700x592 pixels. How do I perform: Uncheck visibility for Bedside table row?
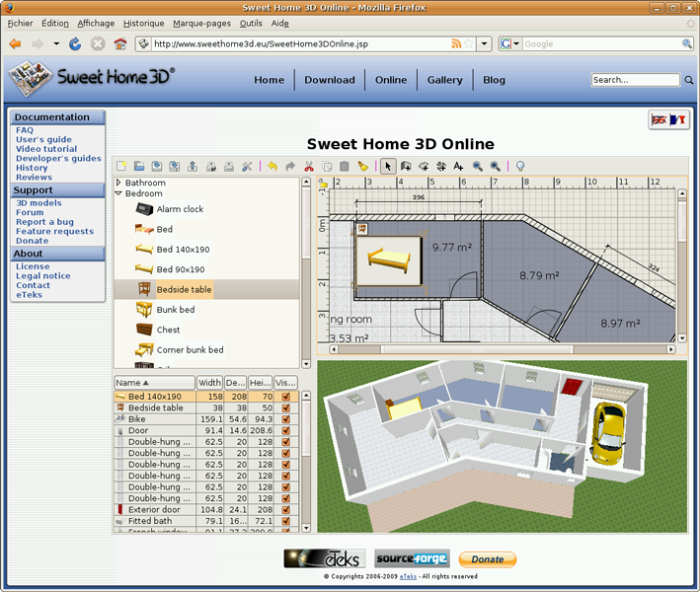pos(285,407)
